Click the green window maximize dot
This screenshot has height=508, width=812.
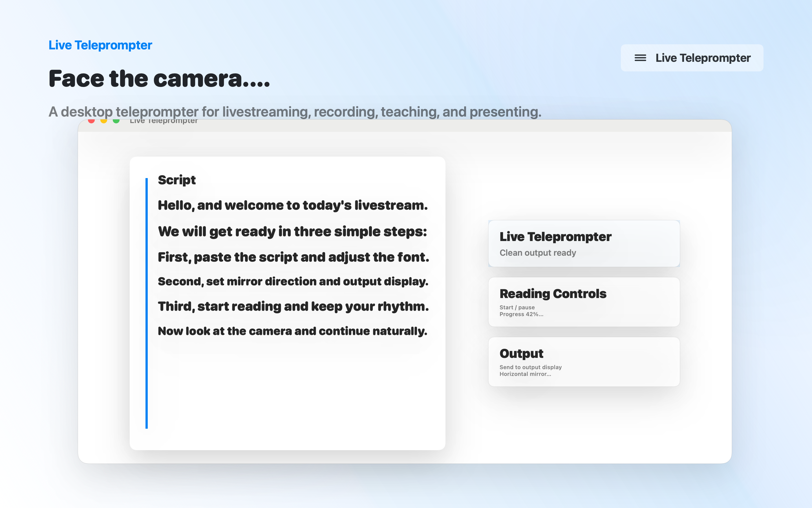point(116,121)
